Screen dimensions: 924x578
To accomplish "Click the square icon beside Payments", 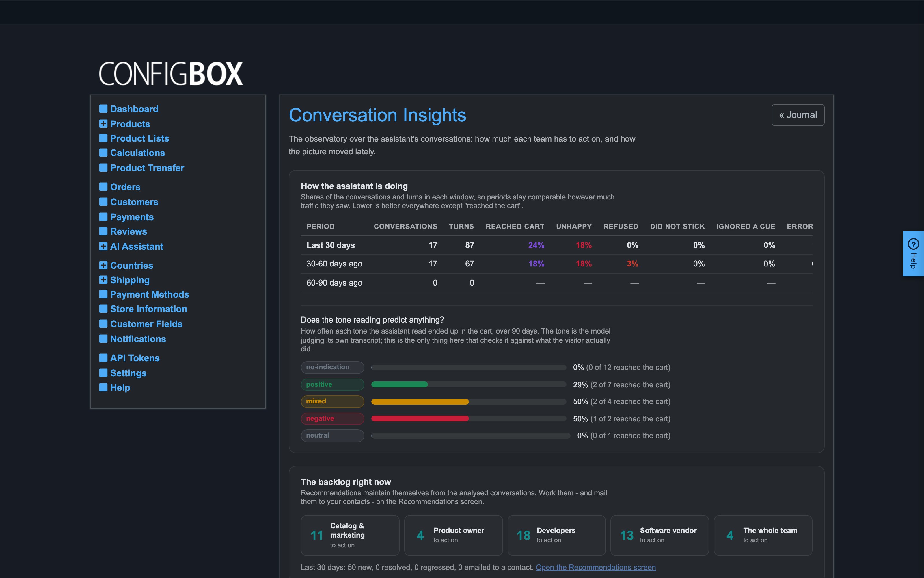I will [103, 217].
